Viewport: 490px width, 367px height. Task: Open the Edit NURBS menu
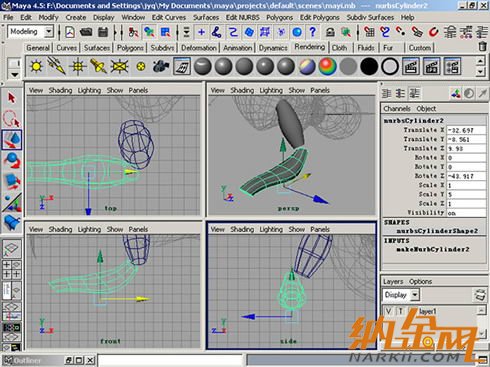[x=243, y=17]
